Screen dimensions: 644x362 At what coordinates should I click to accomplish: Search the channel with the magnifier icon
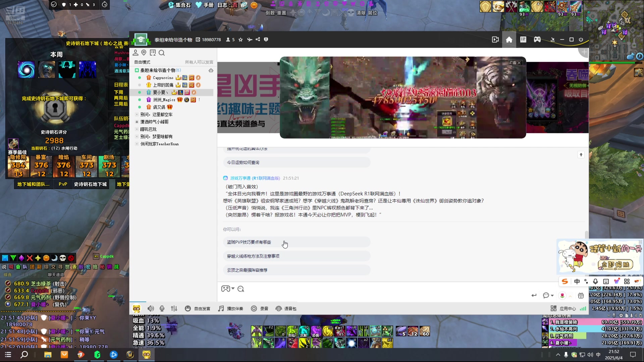[162, 53]
